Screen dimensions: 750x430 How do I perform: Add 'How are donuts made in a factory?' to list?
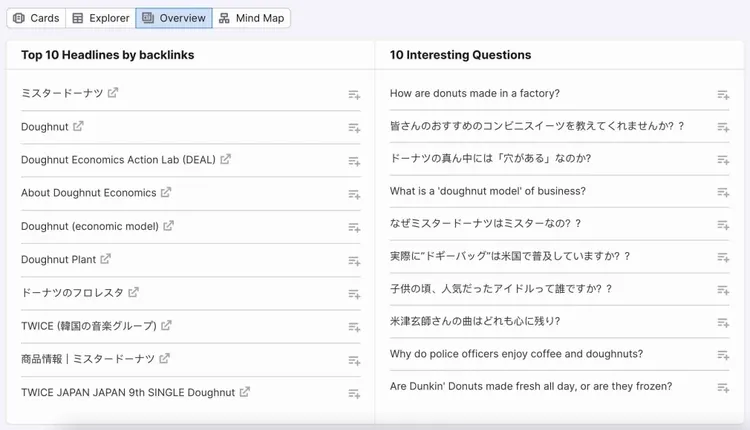(723, 95)
